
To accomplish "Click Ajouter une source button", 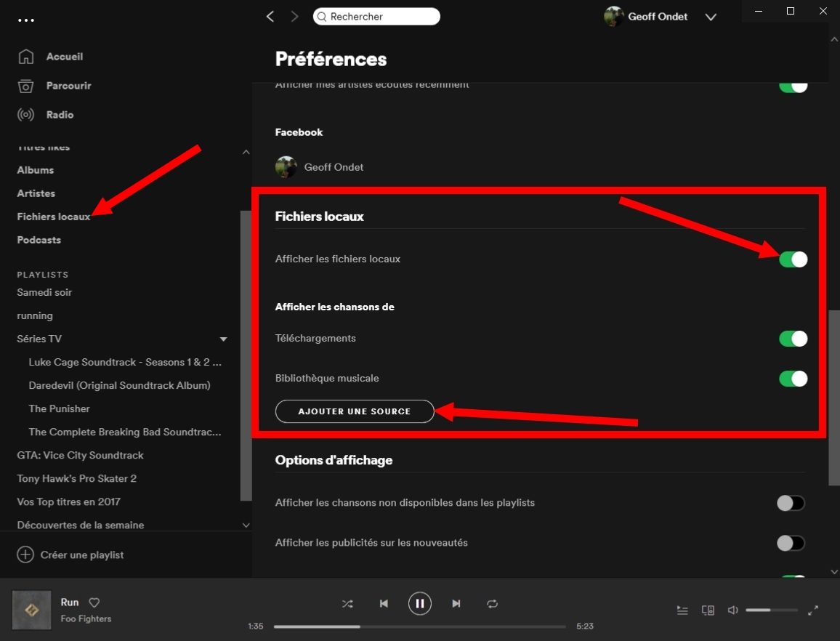I will [355, 411].
